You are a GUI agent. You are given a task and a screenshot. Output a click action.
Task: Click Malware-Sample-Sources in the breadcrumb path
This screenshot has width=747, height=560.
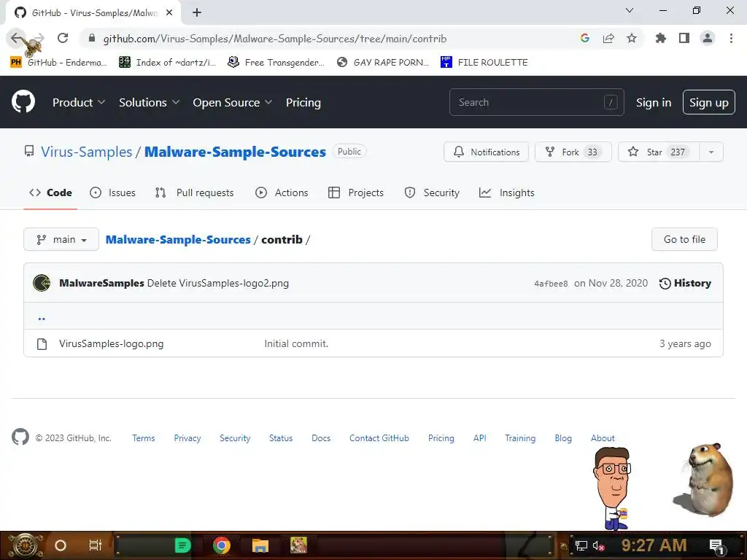pyautogui.click(x=178, y=239)
